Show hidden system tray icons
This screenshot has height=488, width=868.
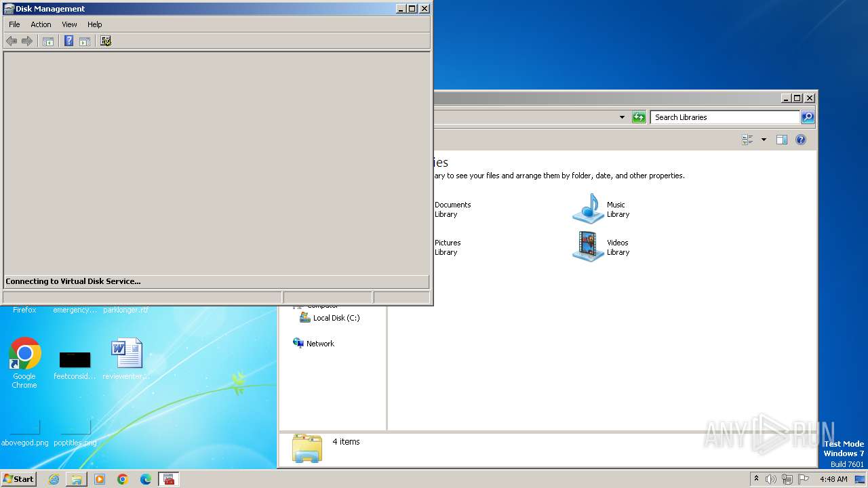(756, 479)
